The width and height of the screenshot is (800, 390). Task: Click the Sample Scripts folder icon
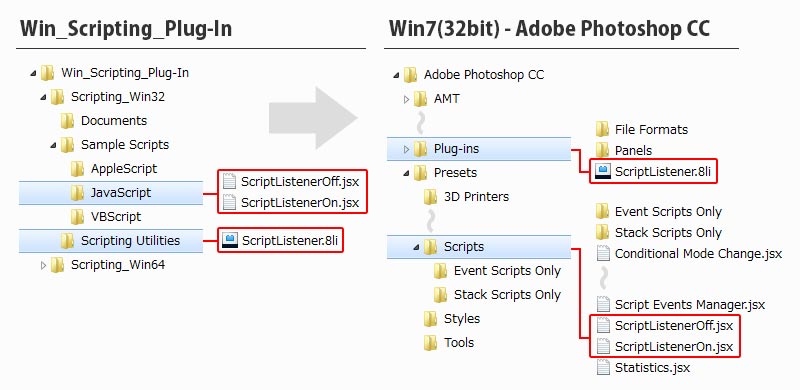click(x=67, y=145)
